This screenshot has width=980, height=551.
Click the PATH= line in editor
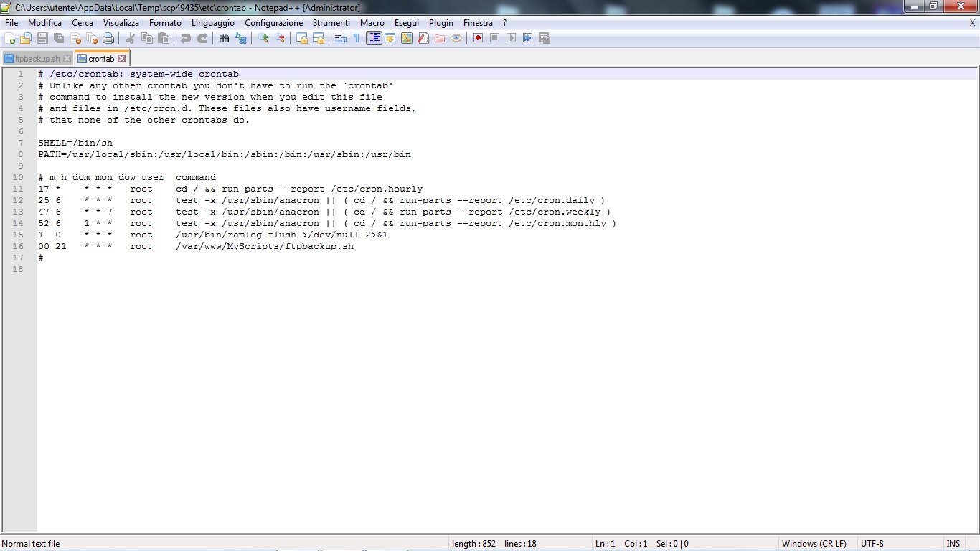point(225,154)
